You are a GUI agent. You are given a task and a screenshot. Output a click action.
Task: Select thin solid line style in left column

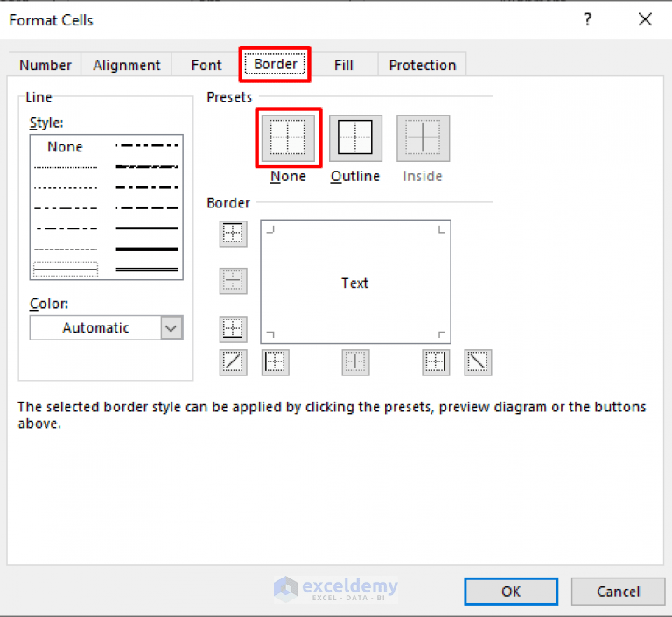(65, 270)
